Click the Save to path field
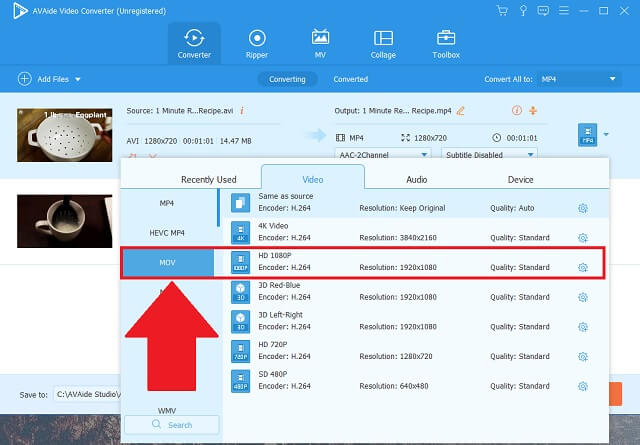Viewport: 640px width, 445px height. click(88, 394)
